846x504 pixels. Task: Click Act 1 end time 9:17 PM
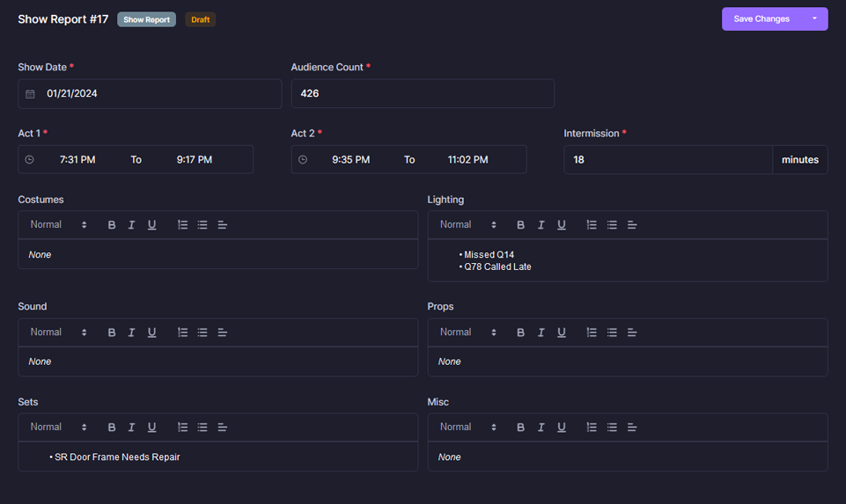[x=194, y=160]
